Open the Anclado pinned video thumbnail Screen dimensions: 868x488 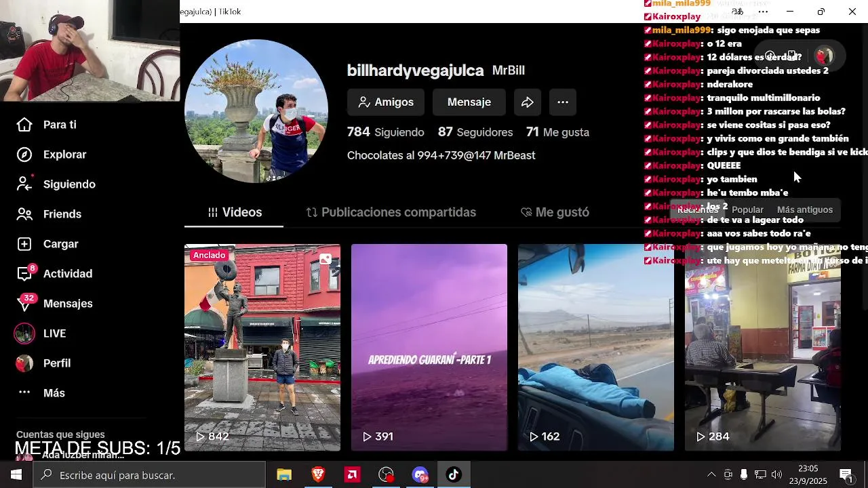(x=262, y=347)
